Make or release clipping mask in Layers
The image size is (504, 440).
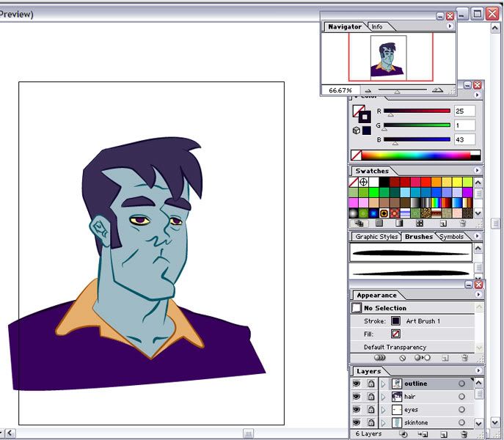tap(403, 434)
